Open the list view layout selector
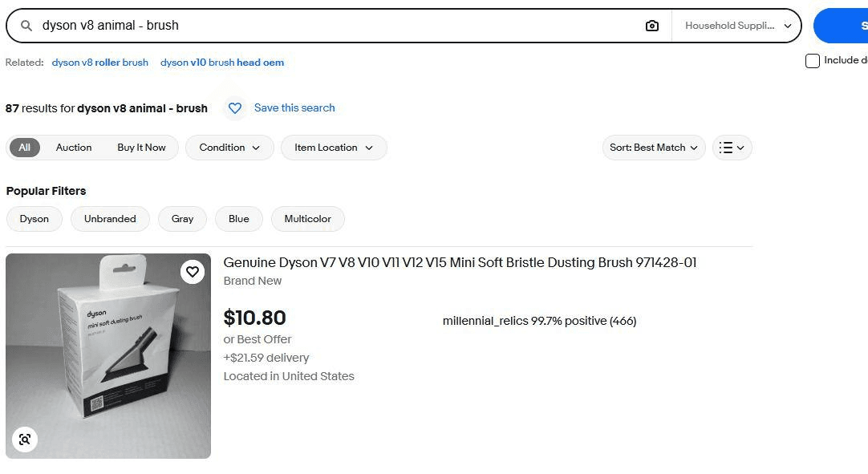This screenshot has width=868, height=474. pos(732,148)
